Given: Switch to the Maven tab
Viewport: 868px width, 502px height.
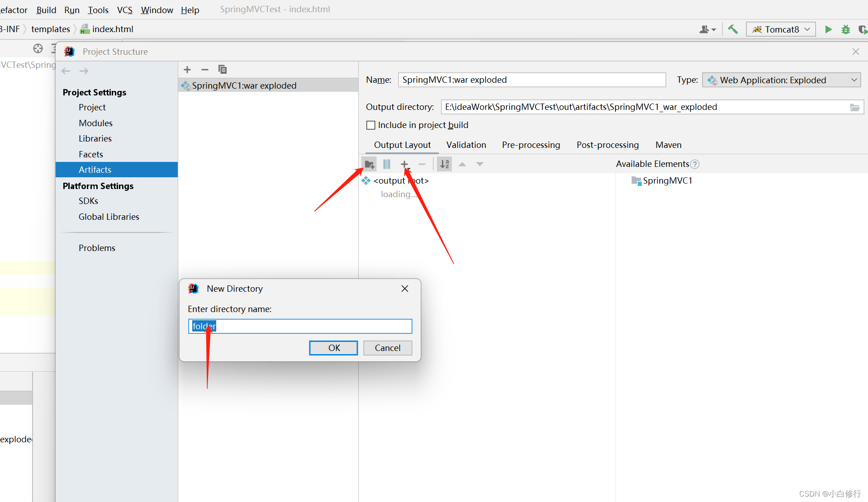Looking at the screenshot, I should point(668,145).
